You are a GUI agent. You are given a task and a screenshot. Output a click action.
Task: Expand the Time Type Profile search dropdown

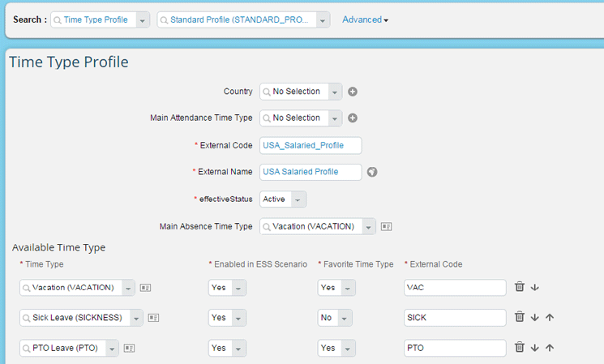(x=142, y=20)
